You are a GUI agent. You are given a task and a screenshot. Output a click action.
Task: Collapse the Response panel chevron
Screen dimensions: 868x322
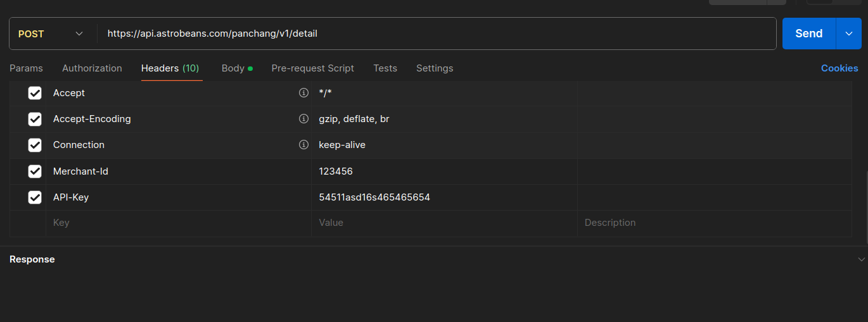(861, 259)
